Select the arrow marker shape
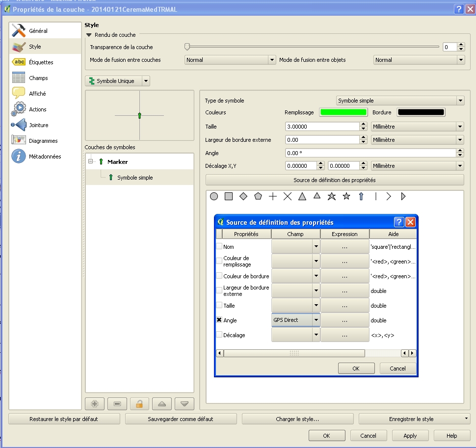Screen dimensions: 476x448 tap(361, 196)
